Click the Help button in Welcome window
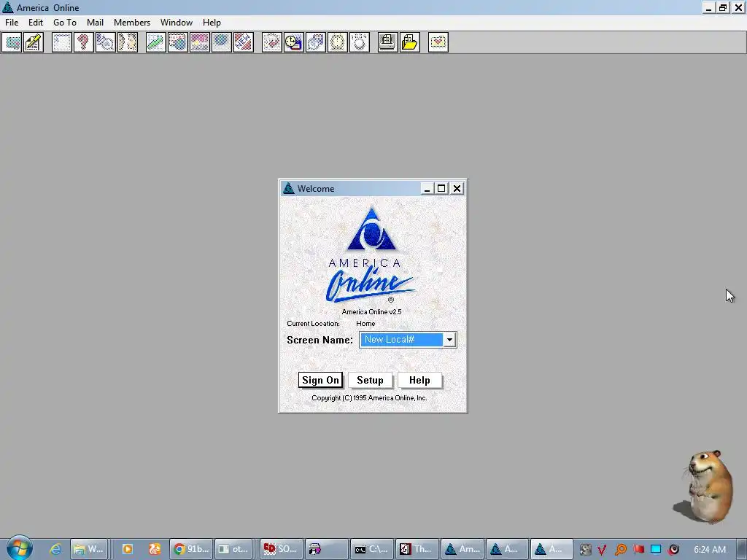 coord(419,380)
